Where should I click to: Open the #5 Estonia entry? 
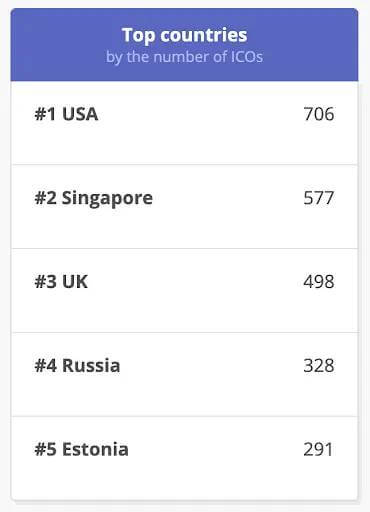tap(82, 449)
